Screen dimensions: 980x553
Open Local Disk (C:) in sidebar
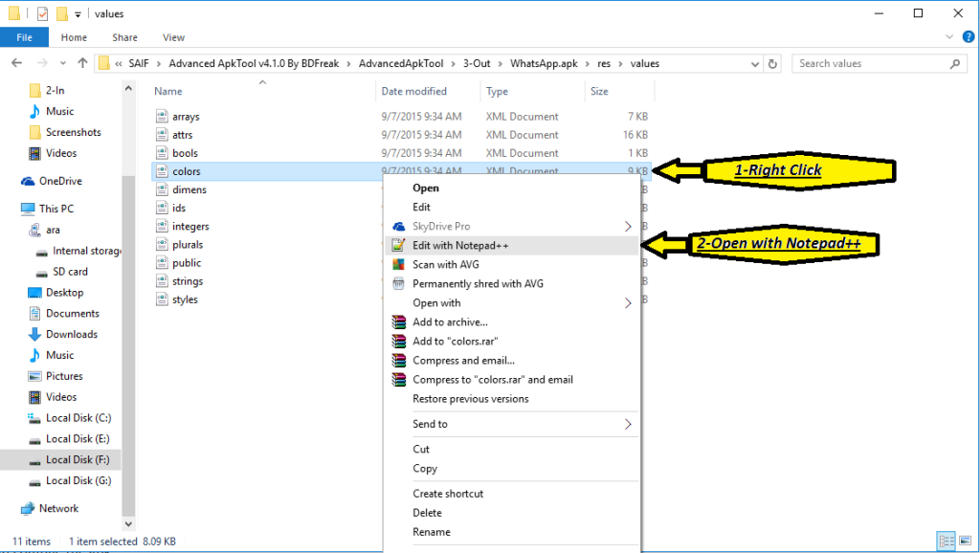78,418
